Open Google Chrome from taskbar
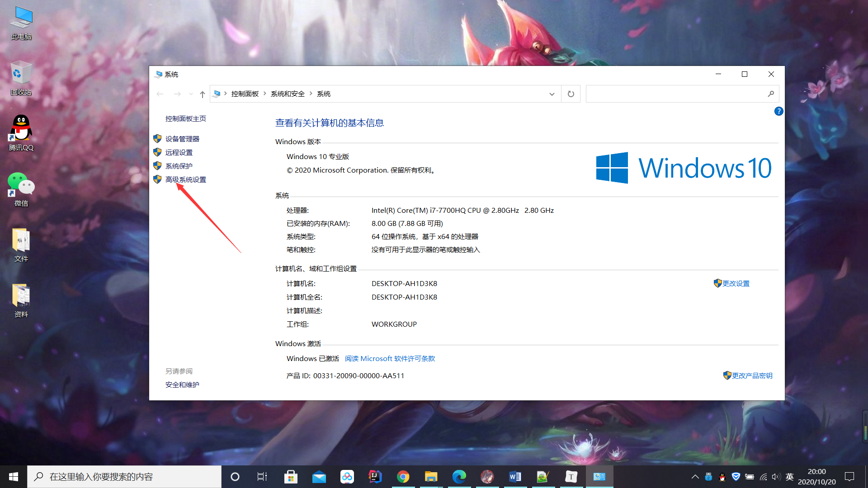 [x=403, y=477]
